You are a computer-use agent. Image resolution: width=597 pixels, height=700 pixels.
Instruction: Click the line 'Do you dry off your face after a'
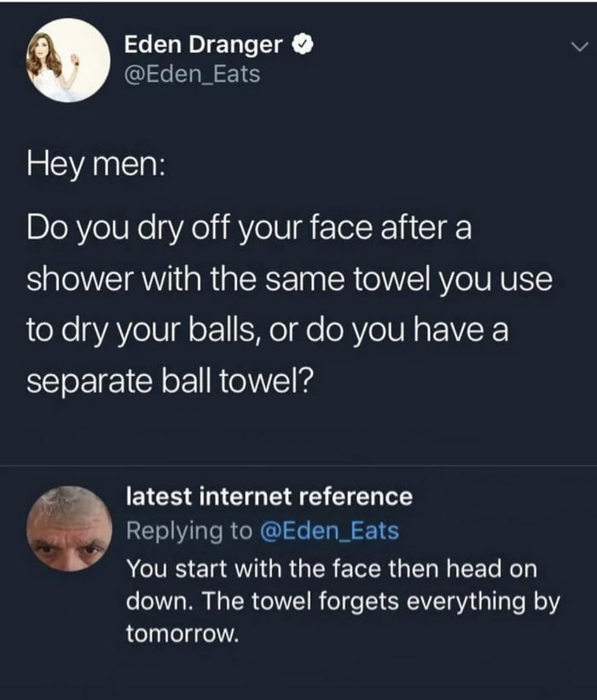[249, 229]
